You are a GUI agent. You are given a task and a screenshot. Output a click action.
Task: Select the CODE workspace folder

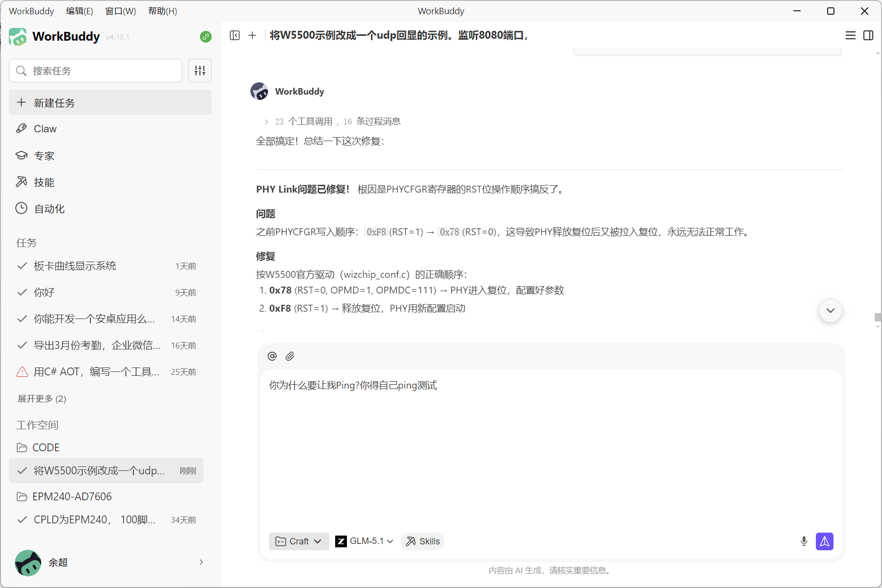click(x=45, y=447)
